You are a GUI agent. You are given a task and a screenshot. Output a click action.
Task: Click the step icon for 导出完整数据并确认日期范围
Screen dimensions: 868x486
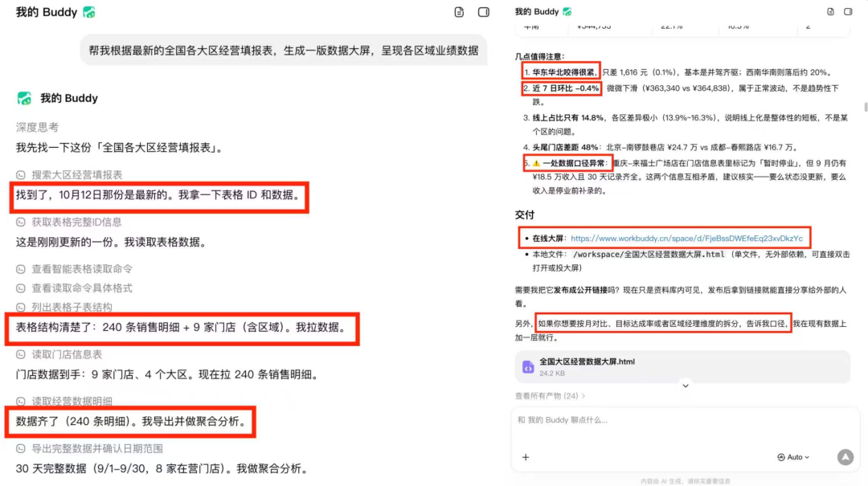point(20,448)
